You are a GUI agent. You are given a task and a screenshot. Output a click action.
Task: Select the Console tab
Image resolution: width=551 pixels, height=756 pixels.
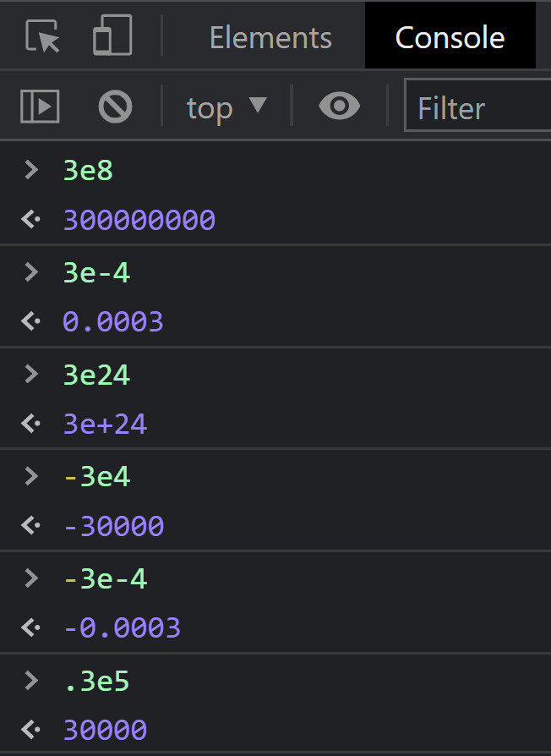tap(450, 37)
